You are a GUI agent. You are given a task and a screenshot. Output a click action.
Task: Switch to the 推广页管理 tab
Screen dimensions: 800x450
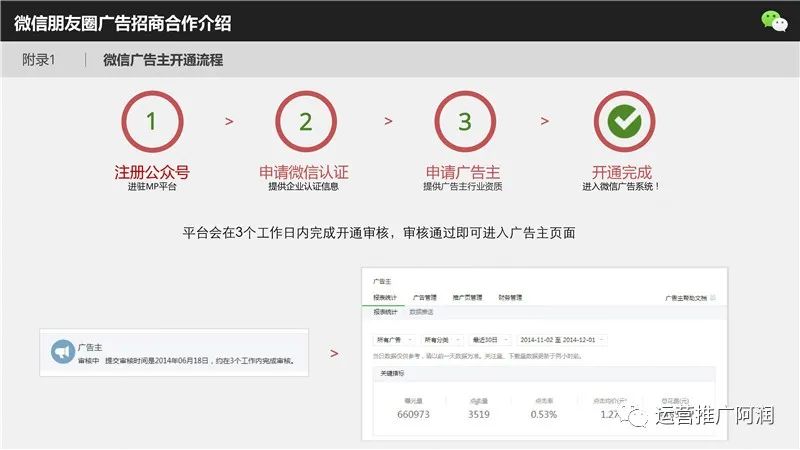pos(467,297)
